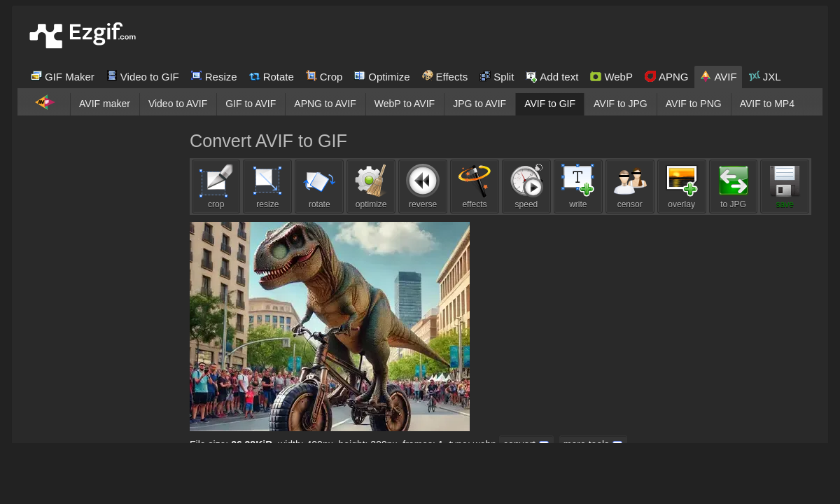The height and width of the screenshot is (504, 840).
Task: Open the censor tool
Action: tap(629, 181)
